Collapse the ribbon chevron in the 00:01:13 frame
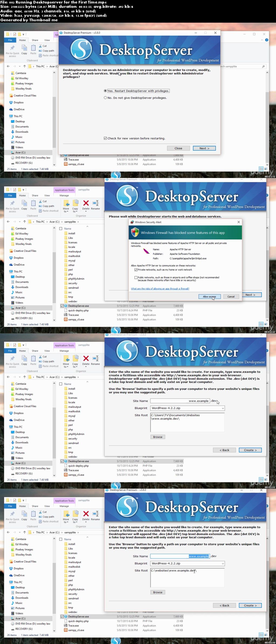 (262, 40)
